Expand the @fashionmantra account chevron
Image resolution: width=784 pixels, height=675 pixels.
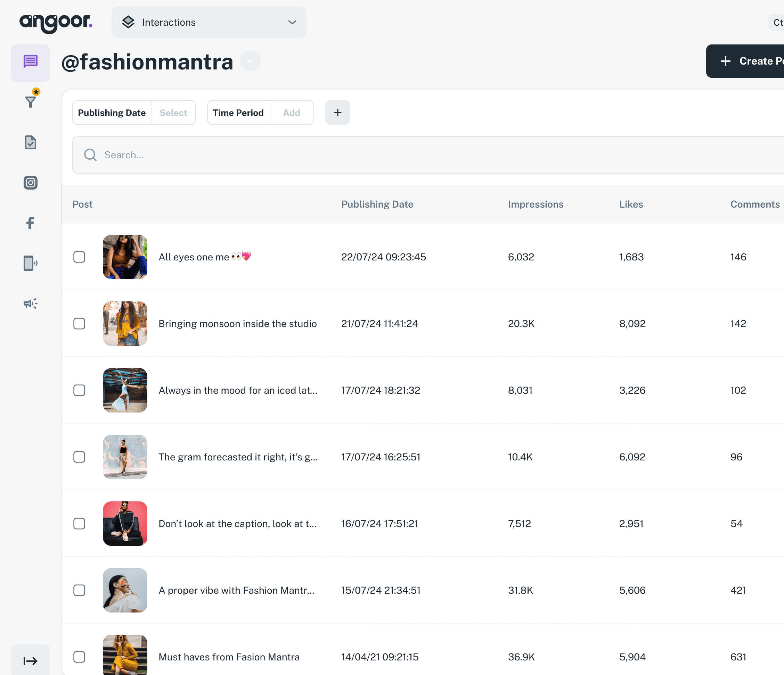point(250,61)
